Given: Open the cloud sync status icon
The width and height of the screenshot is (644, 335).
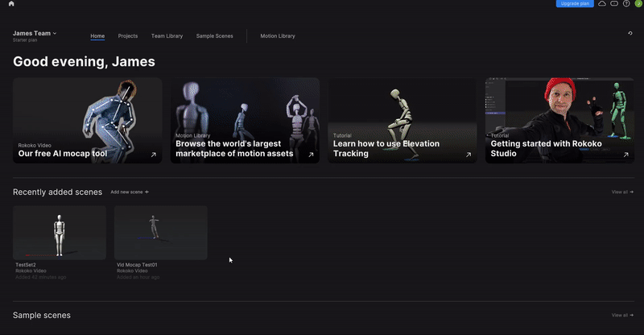Looking at the screenshot, I should click(x=602, y=4).
